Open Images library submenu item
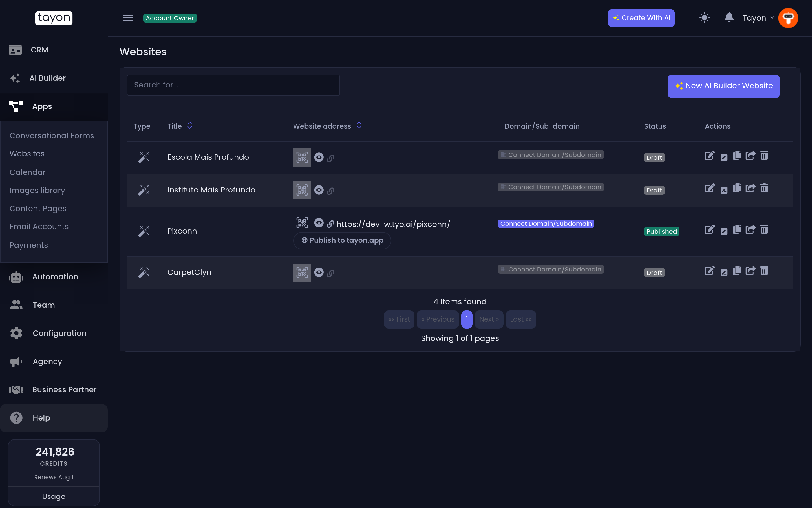This screenshot has width=812, height=508. [x=37, y=190]
